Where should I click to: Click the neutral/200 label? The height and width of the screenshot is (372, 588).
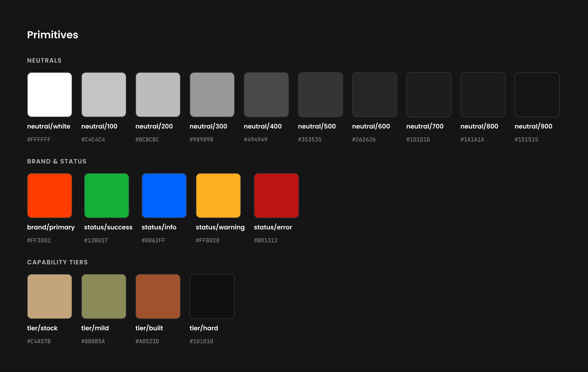(154, 126)
